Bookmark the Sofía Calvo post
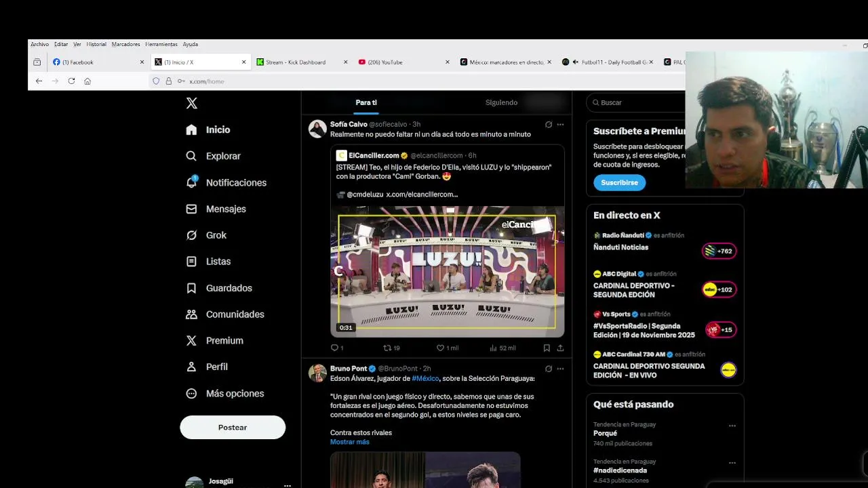Viewport: 868px width, 488px height. (547, 348)
